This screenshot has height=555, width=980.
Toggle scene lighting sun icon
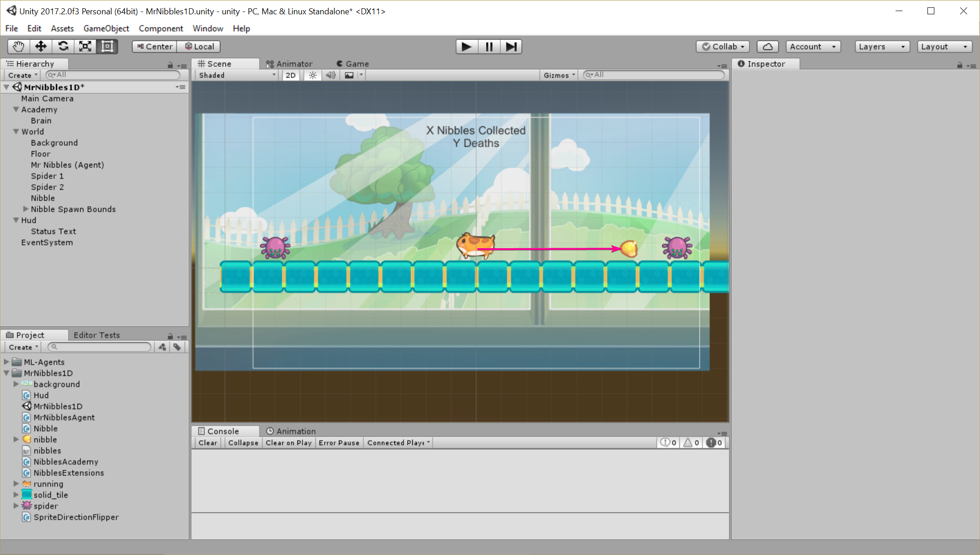click(313, 75)
